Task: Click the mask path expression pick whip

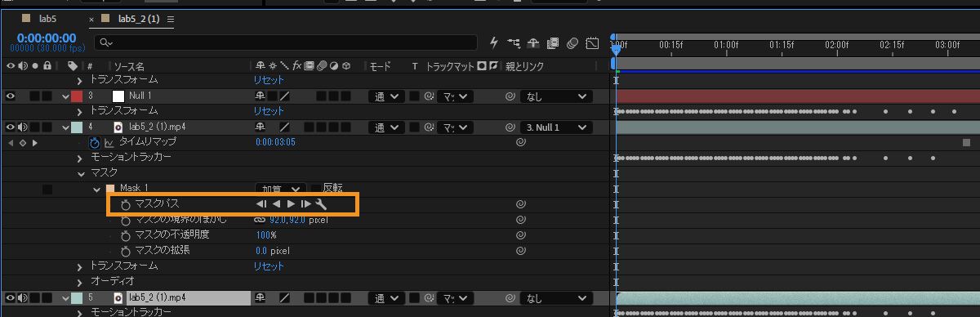Action: coord(520,204)
